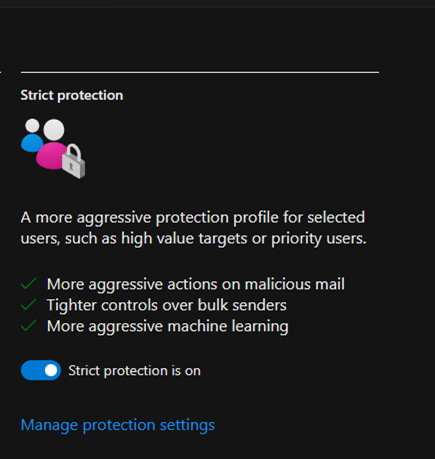Click the white knob of the protection toggle

tap(51, 370)
